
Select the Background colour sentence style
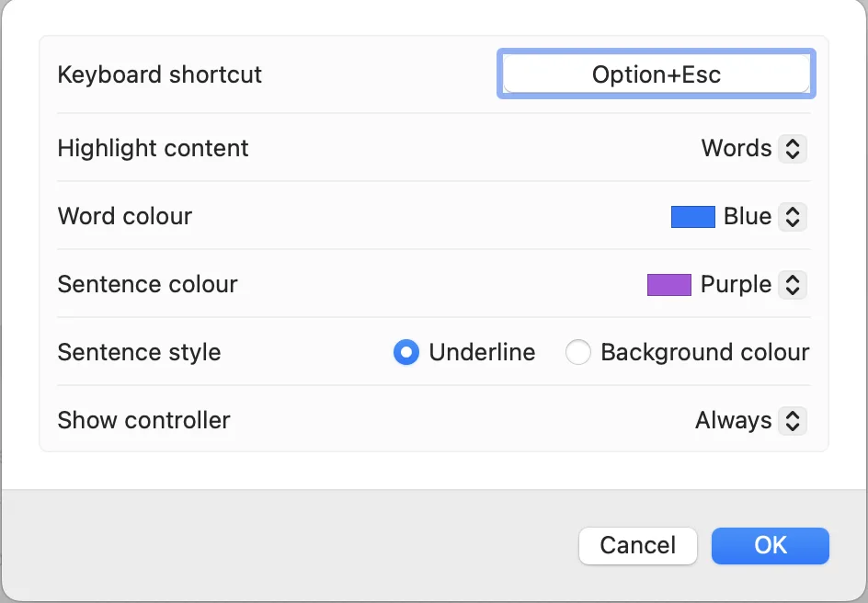pos(579,352)
